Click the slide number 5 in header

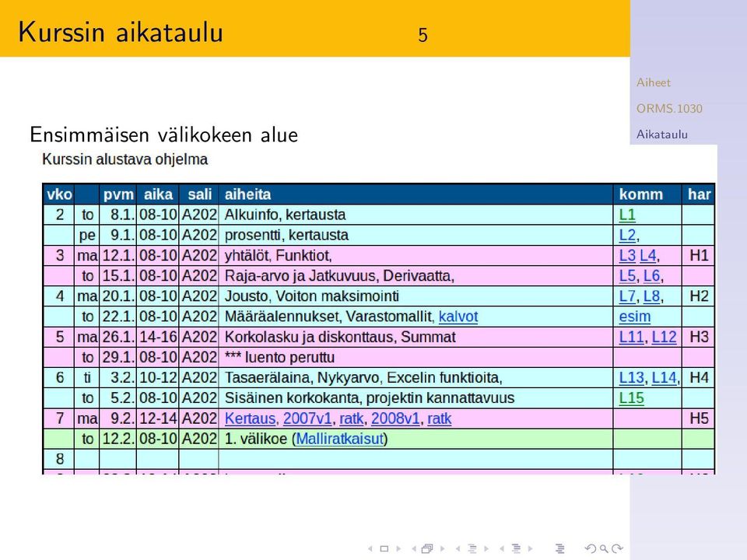click(x=423, y=35)
